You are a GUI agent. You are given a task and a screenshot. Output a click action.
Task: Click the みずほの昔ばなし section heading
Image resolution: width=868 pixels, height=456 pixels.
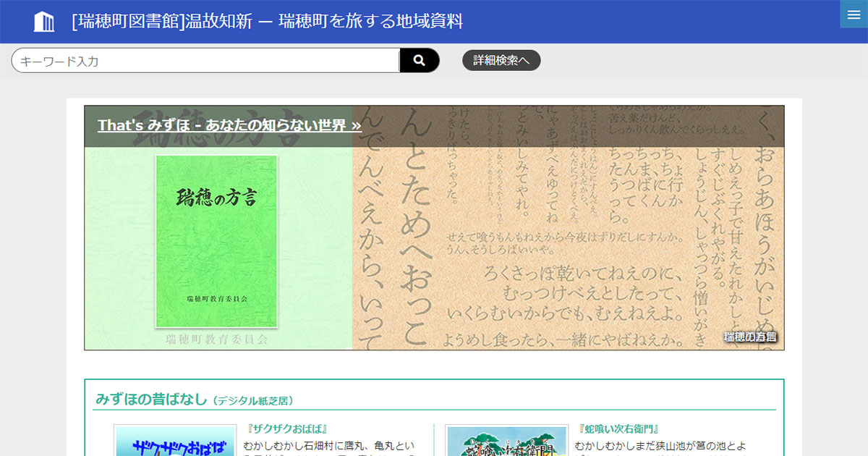pos(152,400)
